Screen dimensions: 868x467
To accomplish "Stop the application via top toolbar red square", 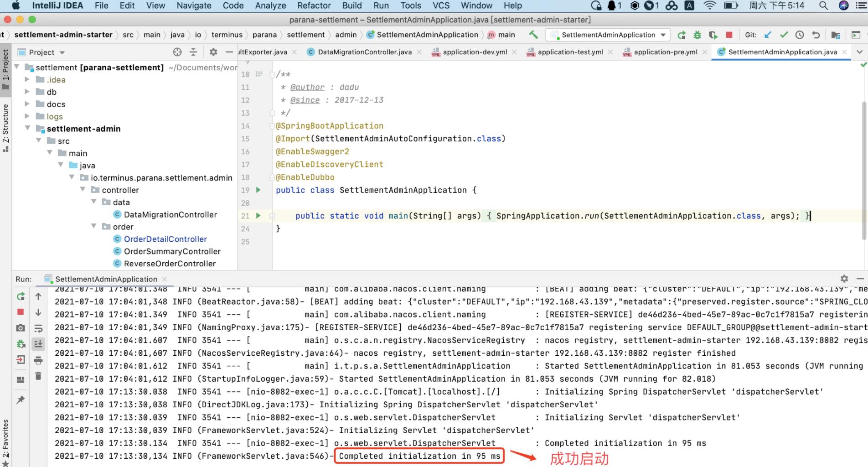I will pyautogui.click(x=729, y=35).
